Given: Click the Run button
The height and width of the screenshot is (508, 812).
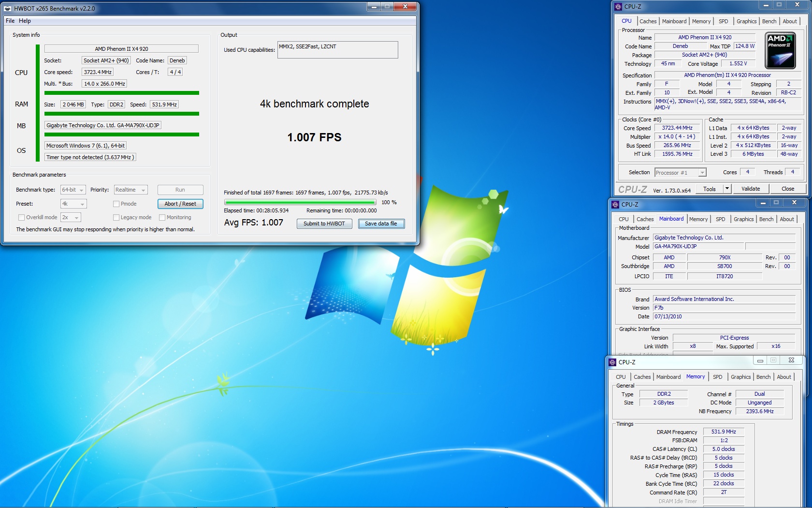Looking at the screenshot, I should 180,190.
